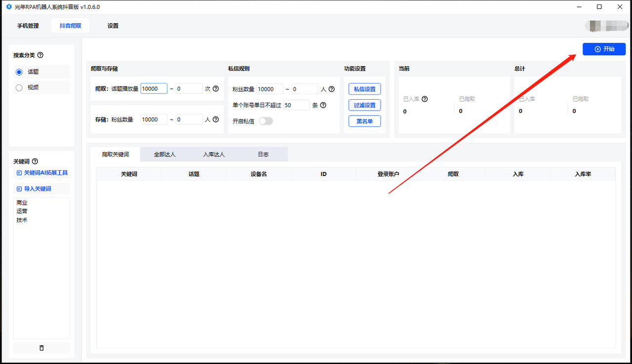The width and height of the screenshot is (632, 364).
Task: Switch to the 手机管理 tab
Action: [x=28, y=26]
